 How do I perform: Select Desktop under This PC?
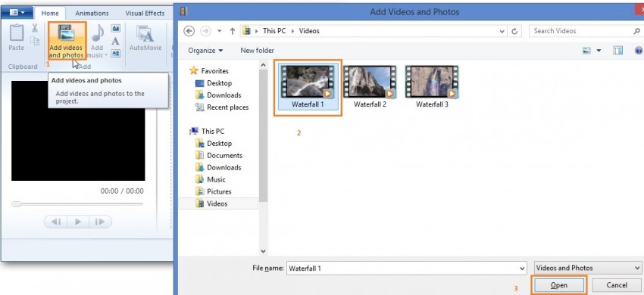coord(214,143)
